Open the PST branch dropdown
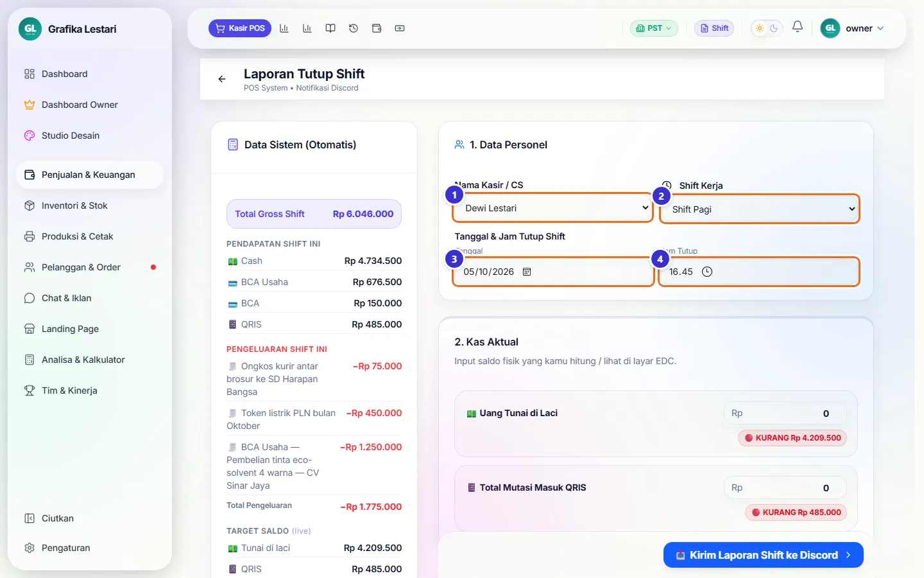 pyautogui.click(x=654, y=28)
